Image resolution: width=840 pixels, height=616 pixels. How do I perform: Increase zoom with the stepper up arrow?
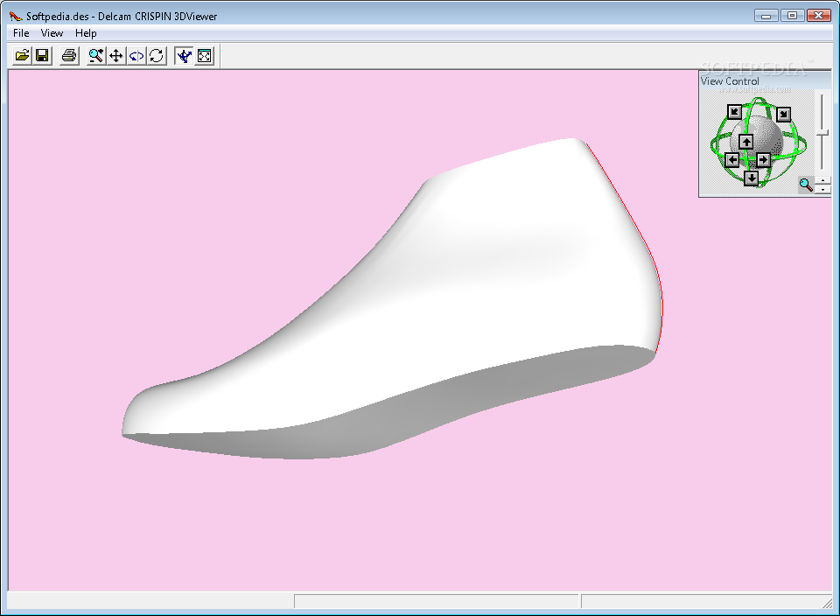[x=822, y=180]
